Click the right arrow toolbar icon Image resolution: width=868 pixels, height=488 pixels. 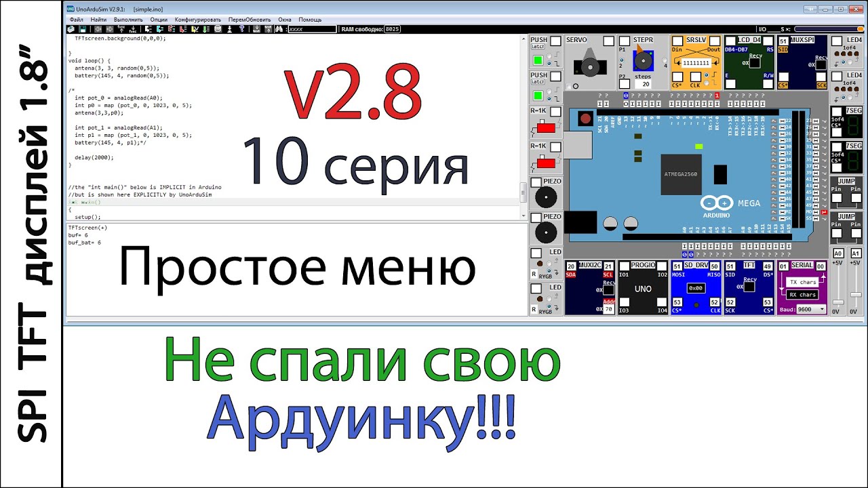pyautogui.click(x=109, y=29)
